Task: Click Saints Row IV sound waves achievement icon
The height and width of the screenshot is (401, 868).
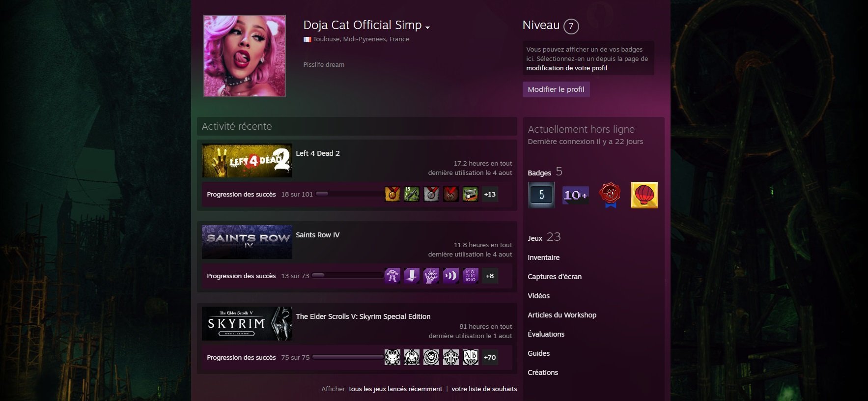Action: tap(451, 276)
